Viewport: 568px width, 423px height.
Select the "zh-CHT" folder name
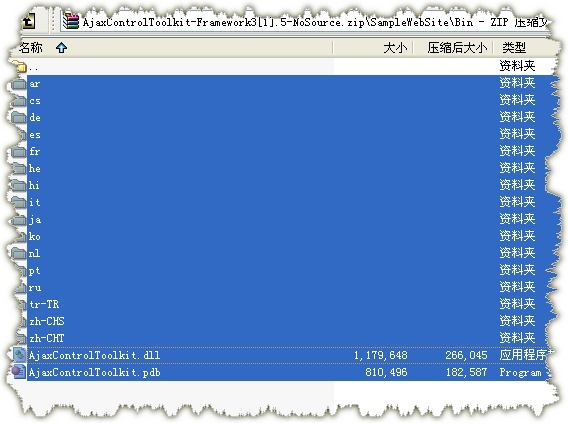pos(47,338)
